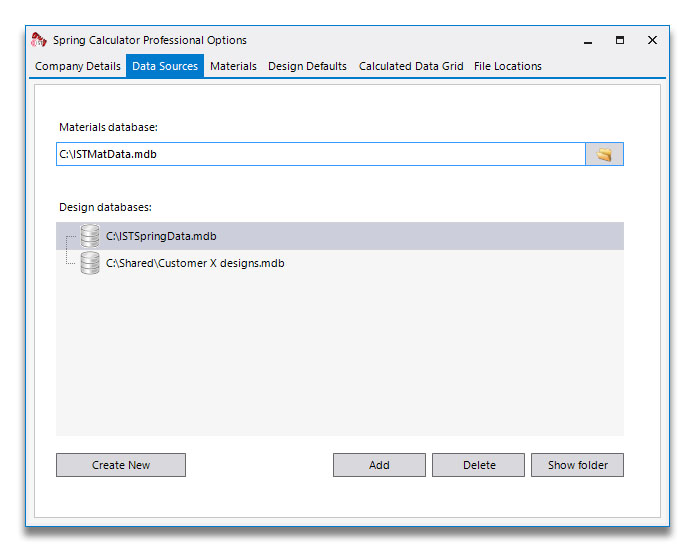Close the Spring Calculator Options dialog
This screenshot has height=552, width=695.
652,40
